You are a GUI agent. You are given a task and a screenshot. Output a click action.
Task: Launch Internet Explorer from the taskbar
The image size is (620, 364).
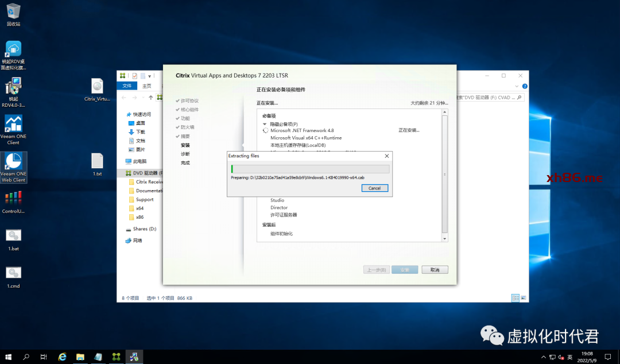tap(62, 357)
